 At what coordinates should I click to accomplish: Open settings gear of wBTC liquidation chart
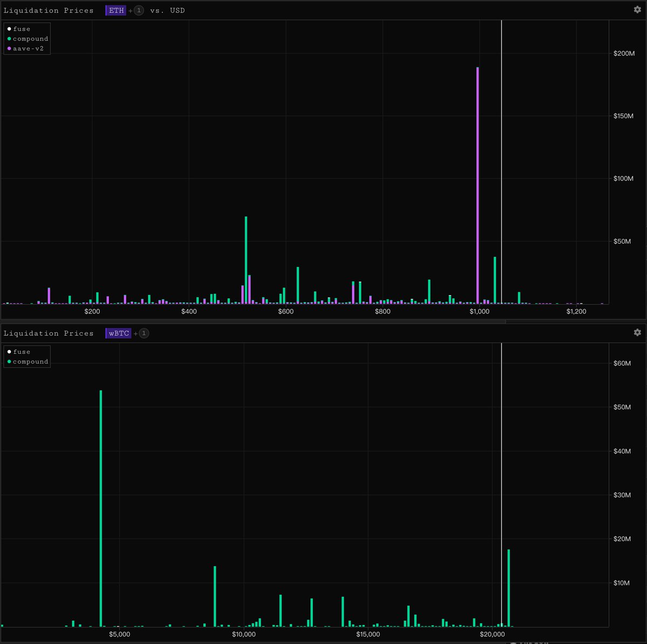point(637,332)
